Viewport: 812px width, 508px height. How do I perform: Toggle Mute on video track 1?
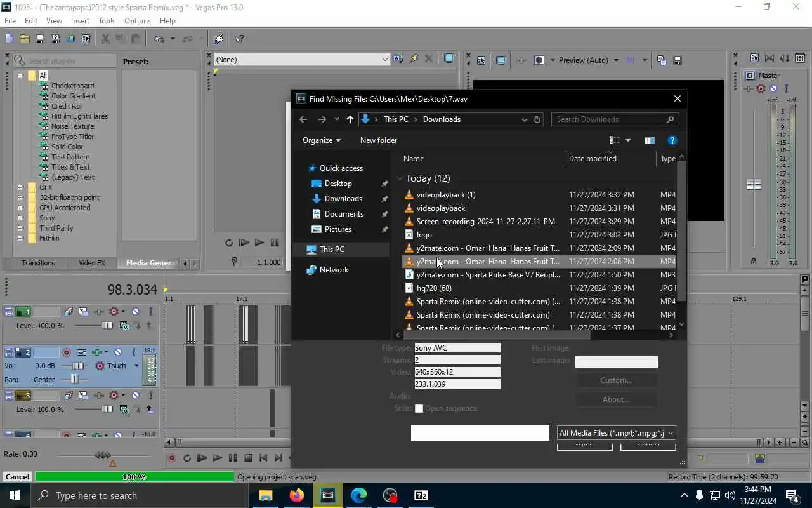point(135,312)
